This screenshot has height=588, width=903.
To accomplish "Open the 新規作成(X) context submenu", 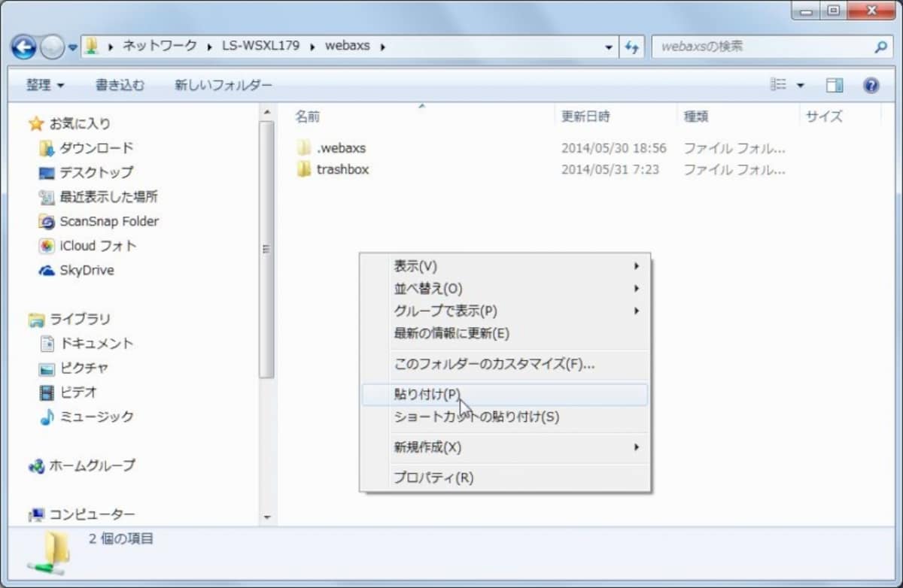I will (505, 447).
